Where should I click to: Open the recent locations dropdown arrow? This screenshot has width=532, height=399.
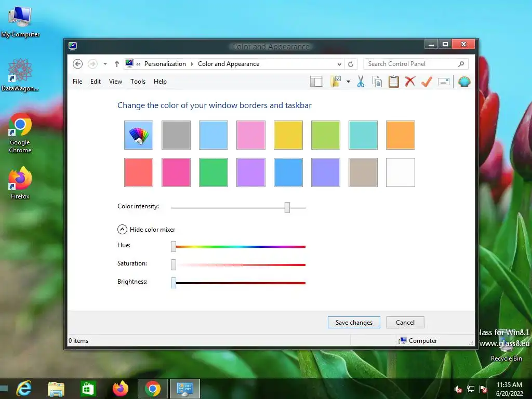105,64
